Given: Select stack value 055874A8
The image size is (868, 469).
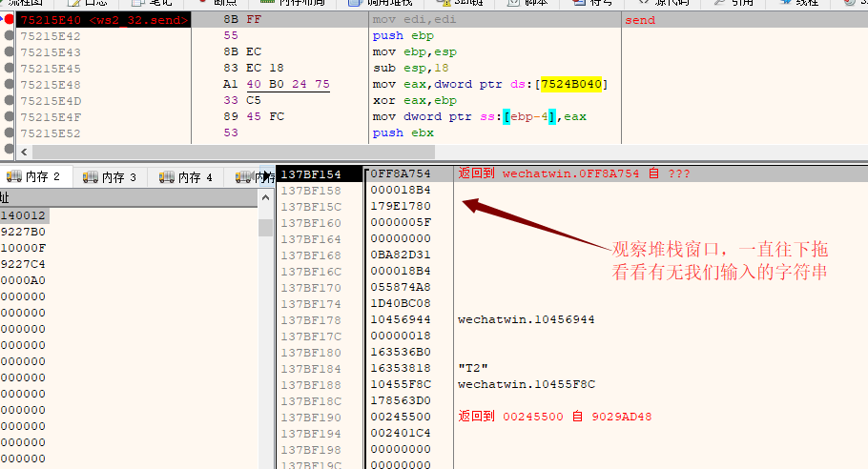Looking at the screenshot, I should (x=401, y=287).
